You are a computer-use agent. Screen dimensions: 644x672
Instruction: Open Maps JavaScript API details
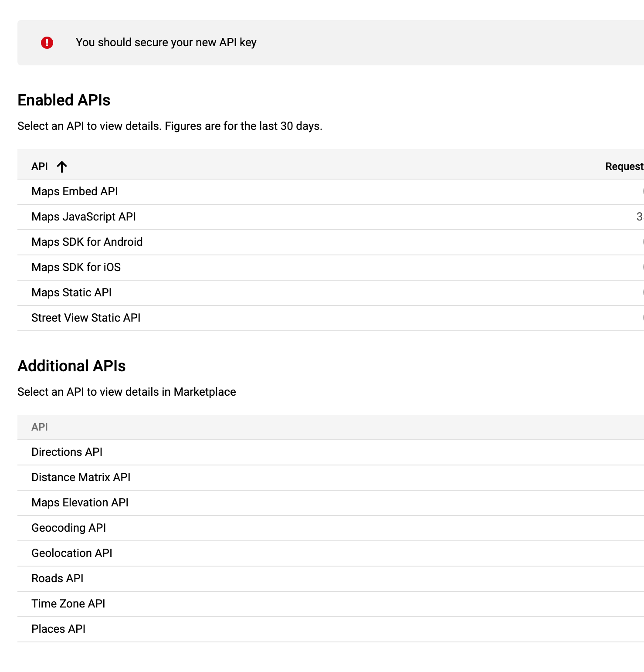point(84,217)
